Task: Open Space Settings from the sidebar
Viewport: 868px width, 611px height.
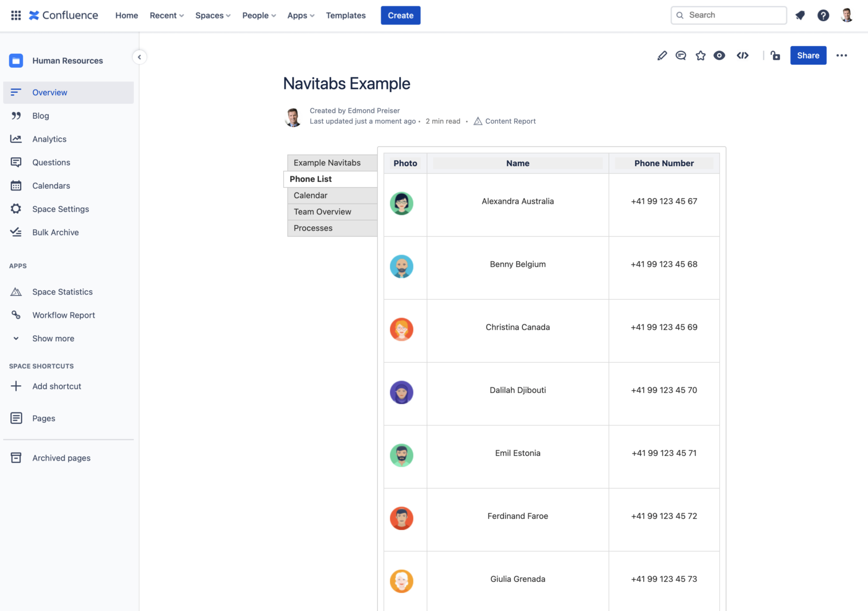Action: [x=60, y=209]
